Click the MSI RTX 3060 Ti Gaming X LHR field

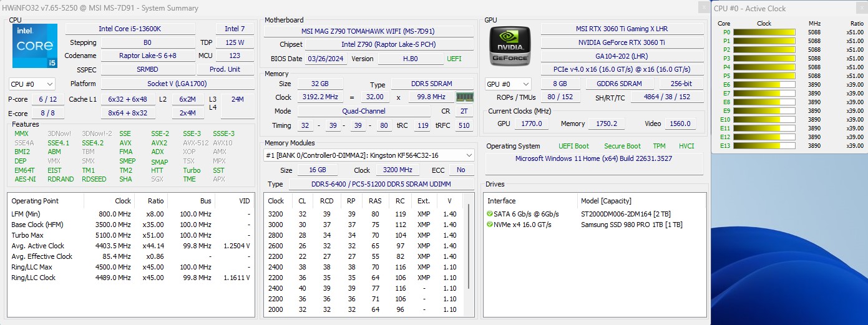(x=622, y=29)
